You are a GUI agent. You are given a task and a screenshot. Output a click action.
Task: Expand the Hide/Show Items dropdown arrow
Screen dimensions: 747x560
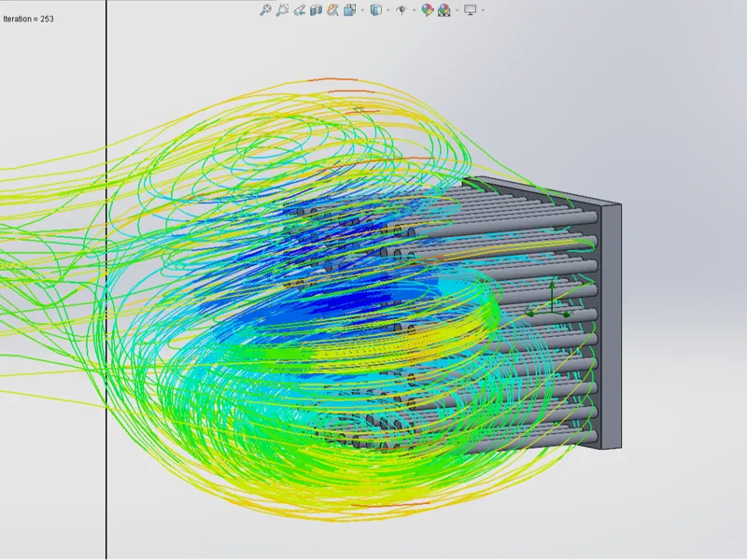coord(414,10)
